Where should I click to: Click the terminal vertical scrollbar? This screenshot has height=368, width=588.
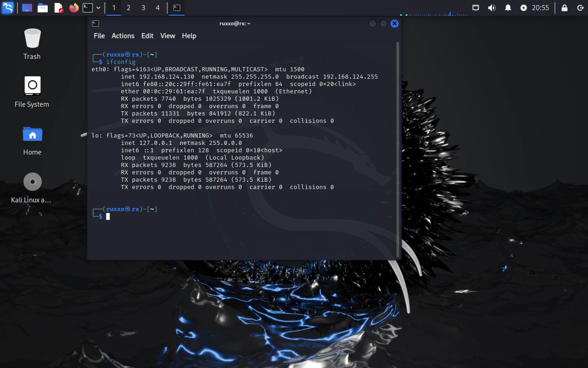tap(398, 150)
